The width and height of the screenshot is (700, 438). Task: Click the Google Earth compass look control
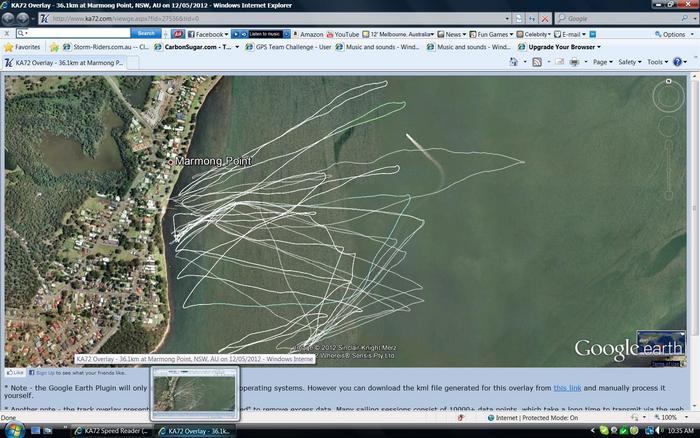click(668, 95)
